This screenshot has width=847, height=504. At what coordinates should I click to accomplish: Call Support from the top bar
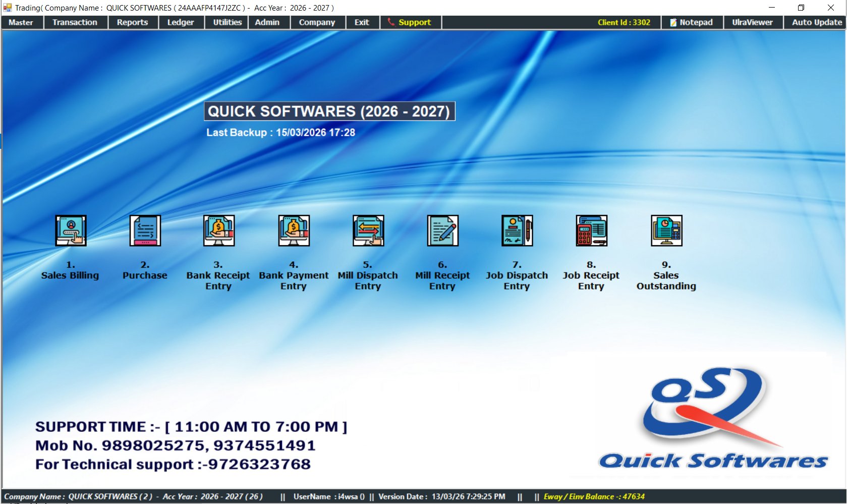[x=410, y=22]
